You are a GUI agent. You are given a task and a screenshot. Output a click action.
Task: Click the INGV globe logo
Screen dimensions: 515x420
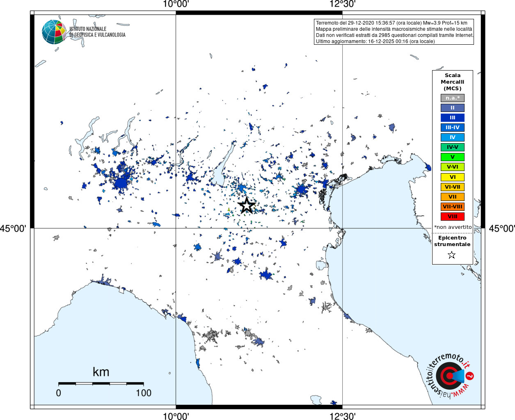pos(54,32)
